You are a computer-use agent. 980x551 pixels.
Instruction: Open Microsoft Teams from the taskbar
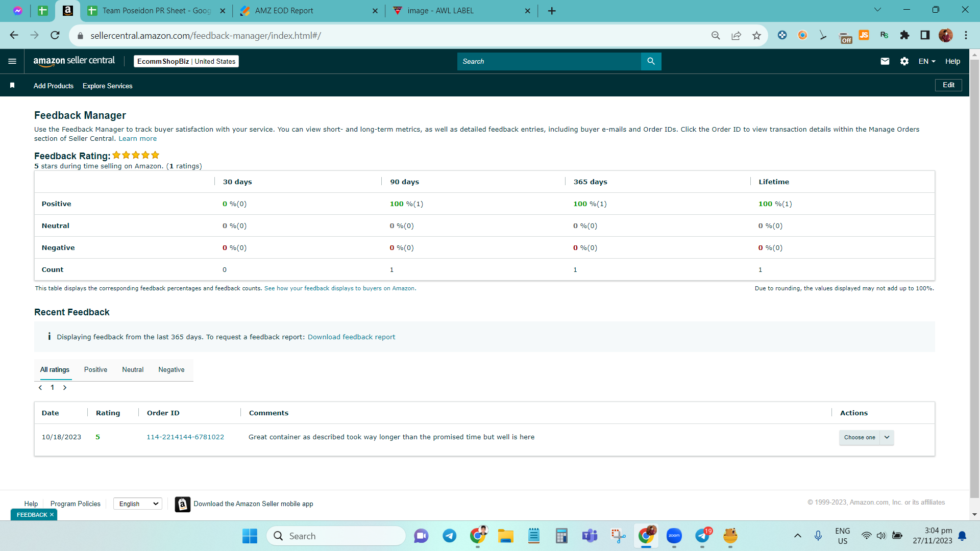click(590, 536)
